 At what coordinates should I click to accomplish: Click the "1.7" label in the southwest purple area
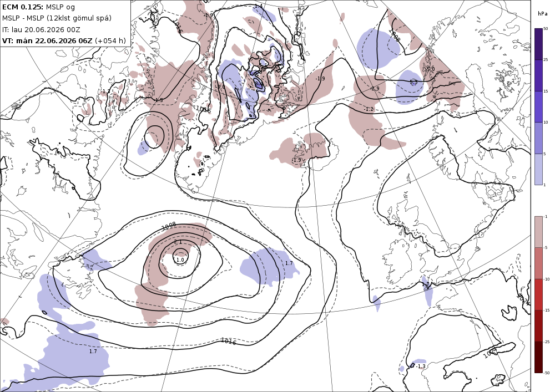point(93,352)
